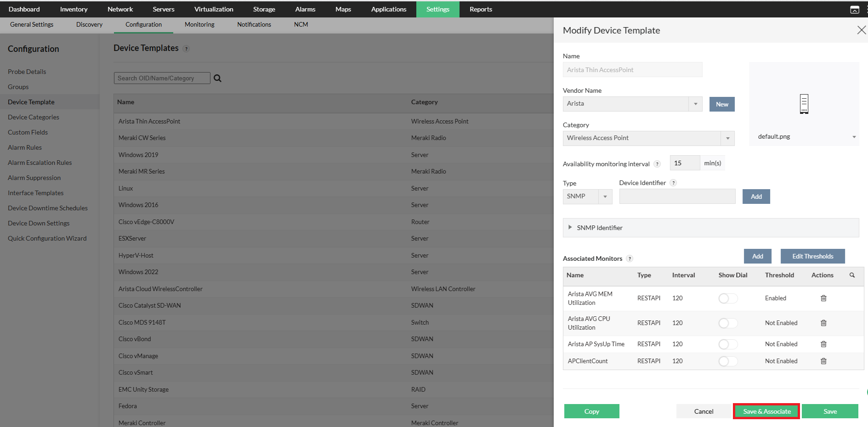Click the Edit Thresholds button

[812, 256]
